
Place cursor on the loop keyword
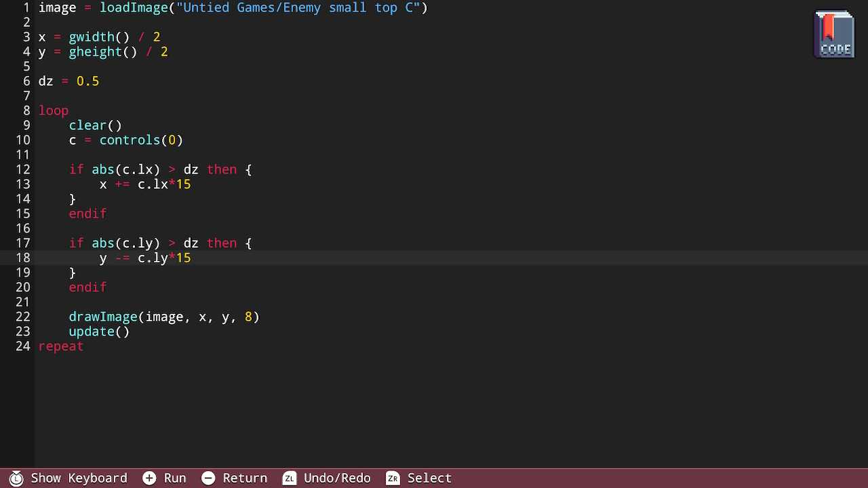(54, 111)
